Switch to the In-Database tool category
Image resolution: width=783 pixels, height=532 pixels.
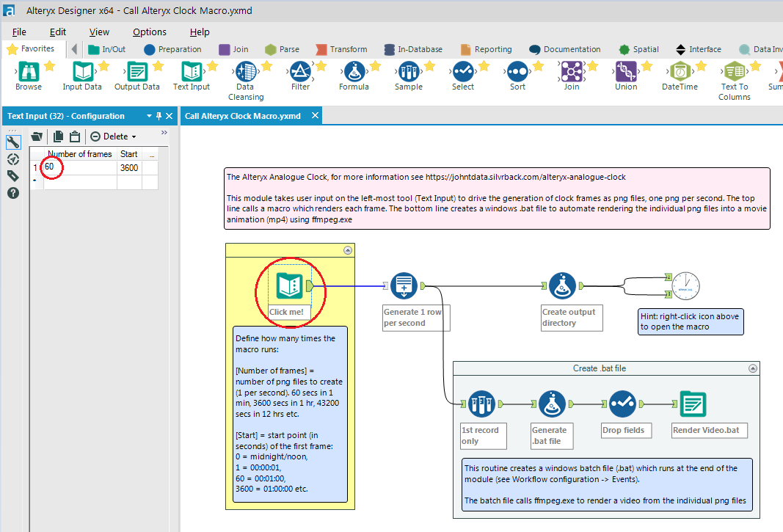[x=413, y=49]
